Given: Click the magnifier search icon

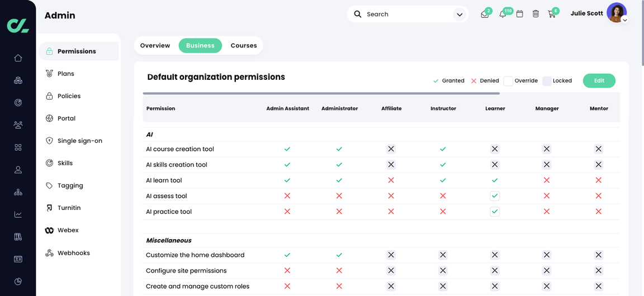Looking at the screenshot, I should coord(358,15).
